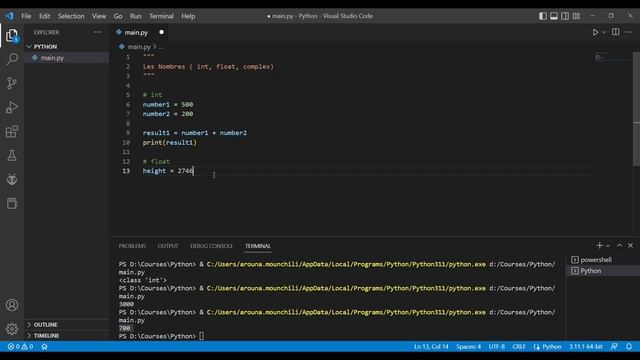
Task: Open the Help menu
Action: 188,16
